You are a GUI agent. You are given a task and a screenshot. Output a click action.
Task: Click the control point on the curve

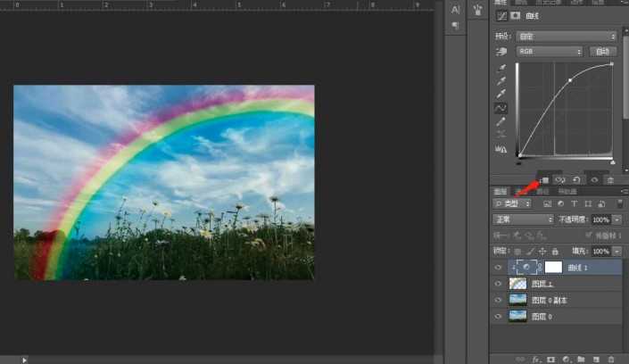pyautogui.click(x=570, y=81)
